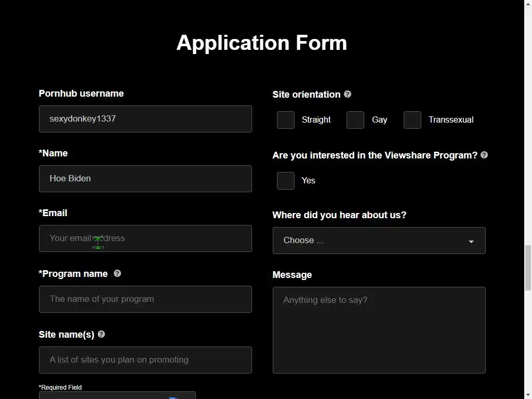
Task: Click inside the Message text area
Action: click(379, 330)
